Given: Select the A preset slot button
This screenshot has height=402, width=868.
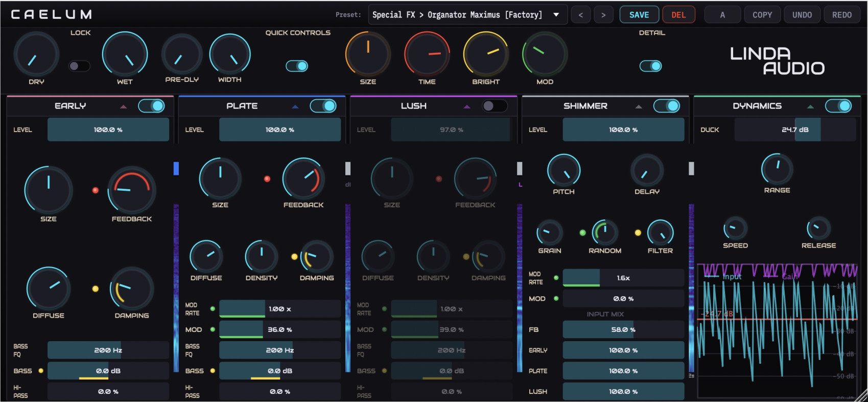Looking at the screenshot, I should point(722,15).
